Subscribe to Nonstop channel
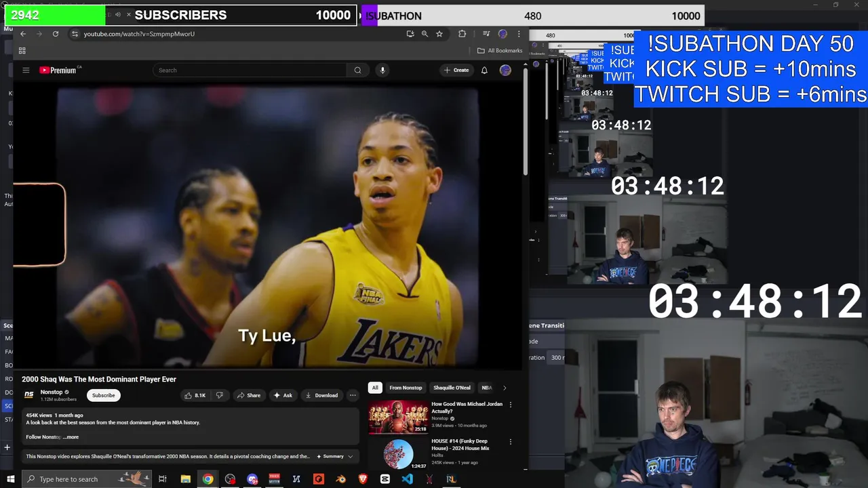868x488 pixels. tap(104, 395)
